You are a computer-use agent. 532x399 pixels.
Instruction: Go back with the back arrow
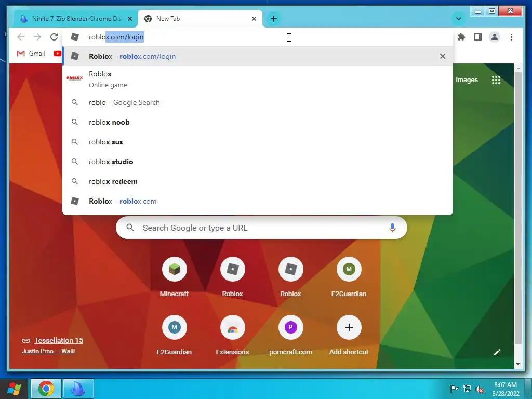[21, 37]
